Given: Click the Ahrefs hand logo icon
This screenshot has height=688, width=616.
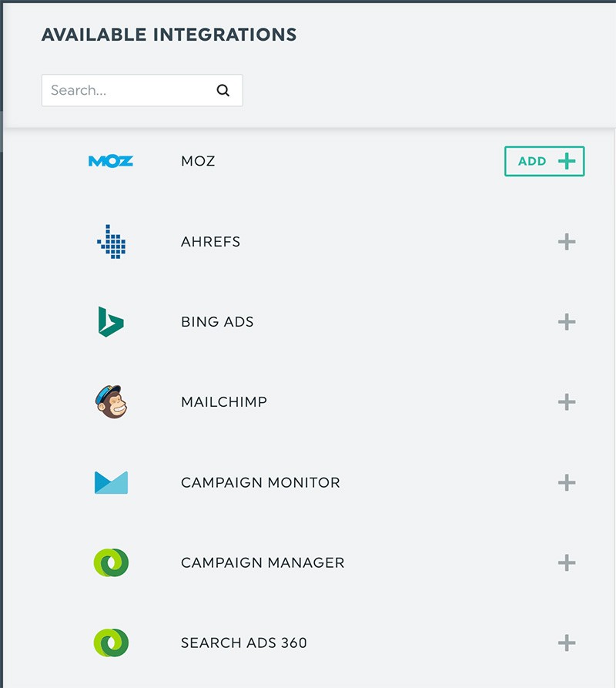Looking at the screenshot, I should tap(112, 241).
